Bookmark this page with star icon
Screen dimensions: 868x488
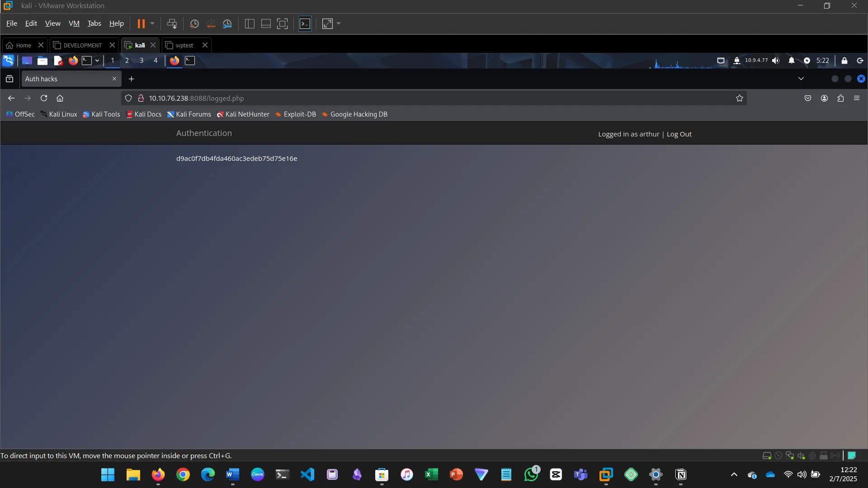[740, 98]
